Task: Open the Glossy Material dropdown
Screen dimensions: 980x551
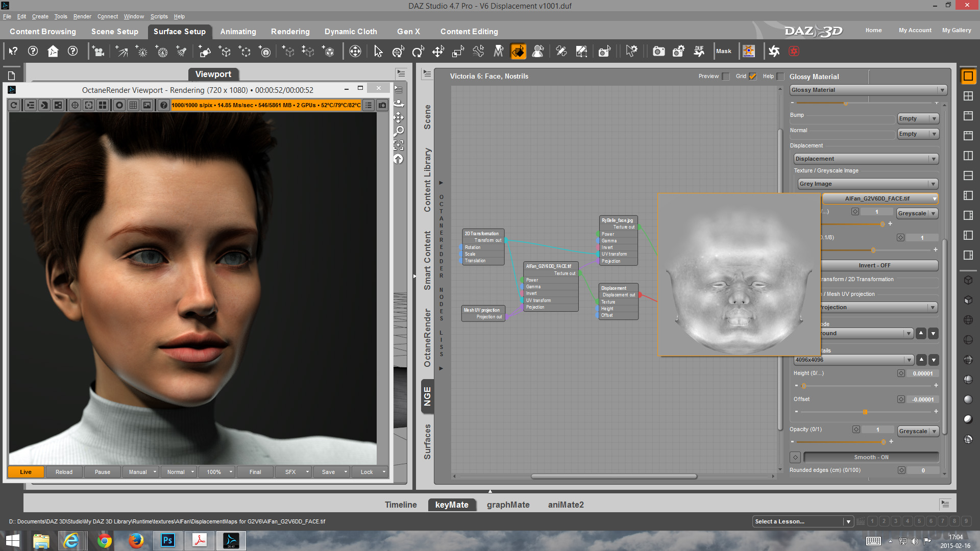Action: click(868, 90)
